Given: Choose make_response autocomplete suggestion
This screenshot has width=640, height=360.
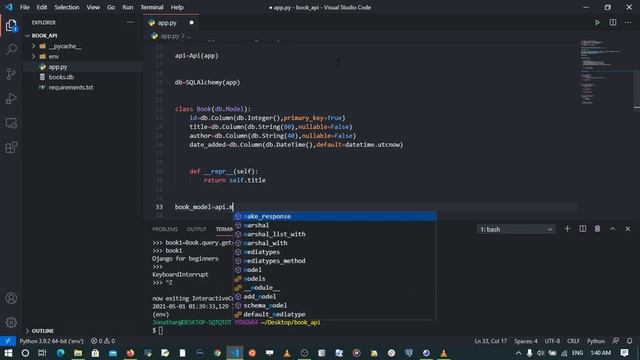Looking at the screenshot, I should click(x=335, y=216).
